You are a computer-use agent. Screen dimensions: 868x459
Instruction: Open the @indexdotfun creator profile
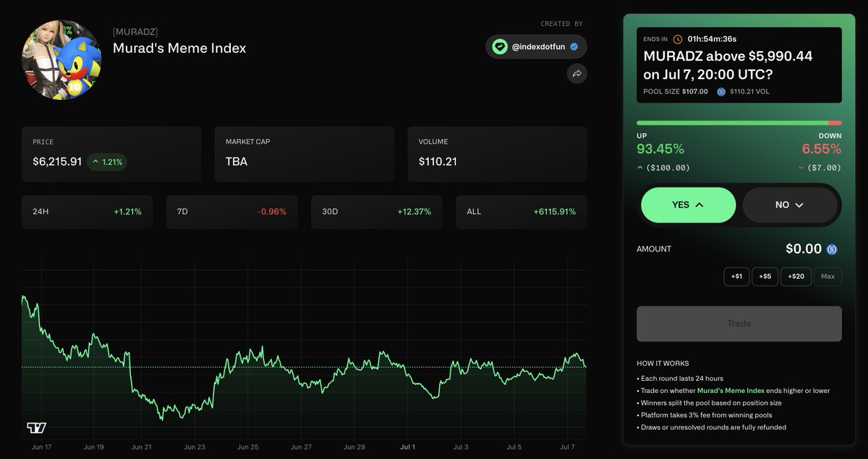(x=536, y=46)
